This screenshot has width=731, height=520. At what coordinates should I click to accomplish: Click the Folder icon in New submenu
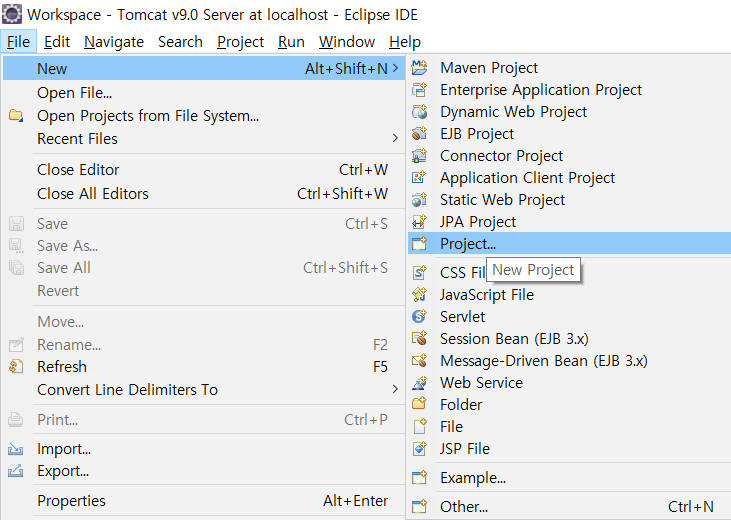tap(419, 404)
